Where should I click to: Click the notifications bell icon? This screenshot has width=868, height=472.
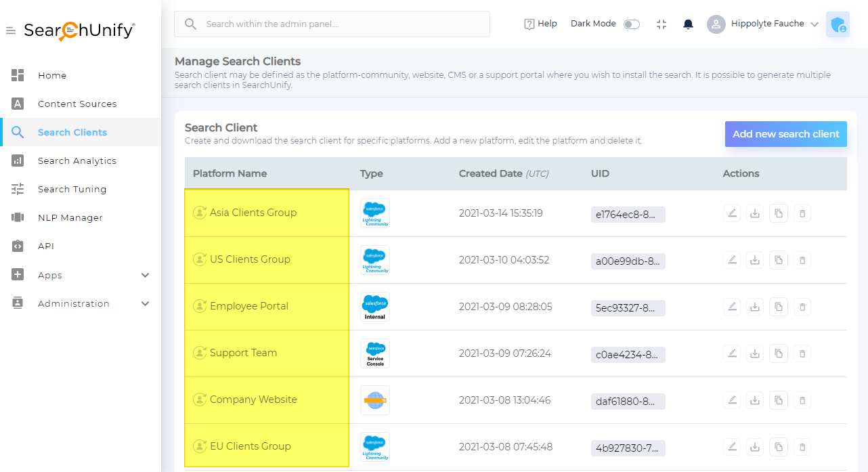(688, 24)
